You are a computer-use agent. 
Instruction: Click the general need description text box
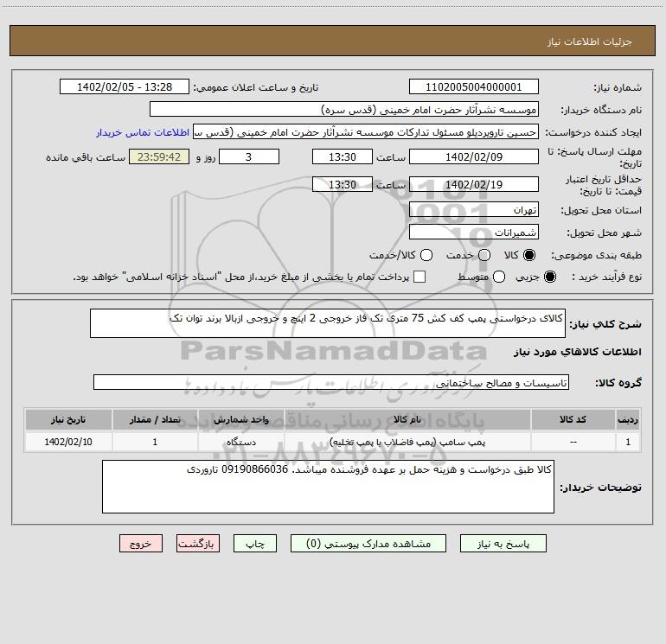(328, 323)
